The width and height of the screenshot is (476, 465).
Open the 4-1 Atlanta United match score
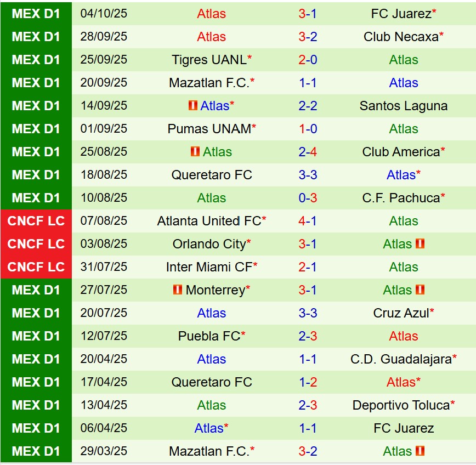308,221
